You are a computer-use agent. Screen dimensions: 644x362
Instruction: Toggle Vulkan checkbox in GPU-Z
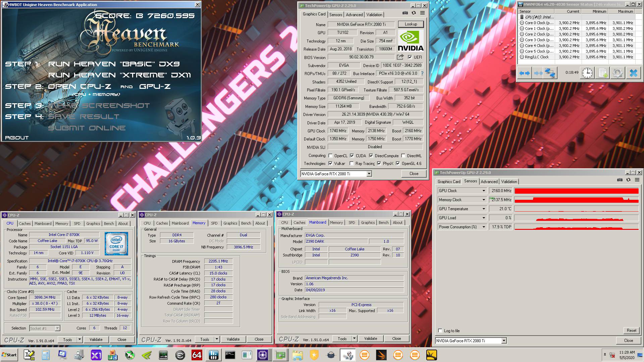(330, 164)
